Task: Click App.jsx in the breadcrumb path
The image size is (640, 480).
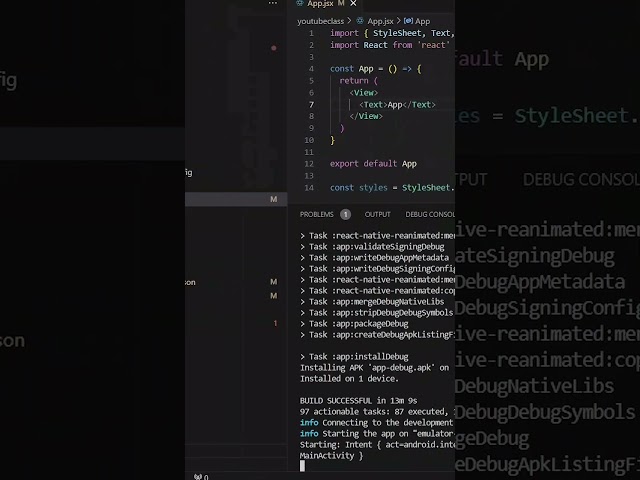Action: coord(380,21)
